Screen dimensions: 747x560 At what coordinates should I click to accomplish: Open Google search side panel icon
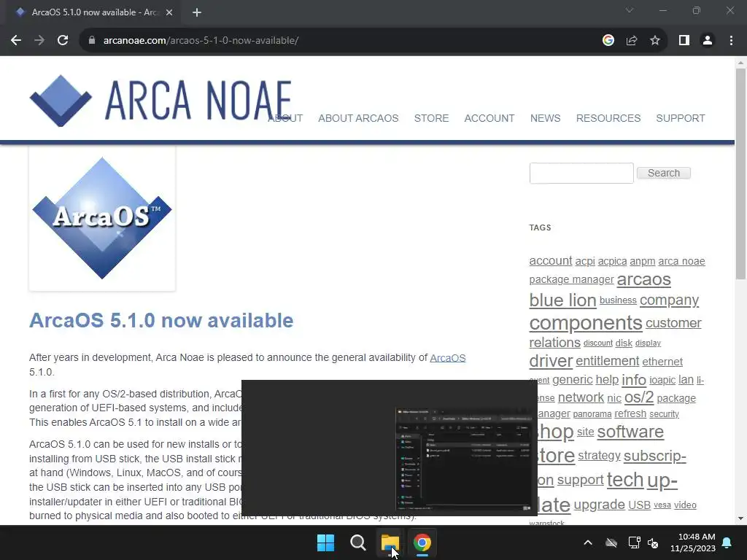click(608, 41)
